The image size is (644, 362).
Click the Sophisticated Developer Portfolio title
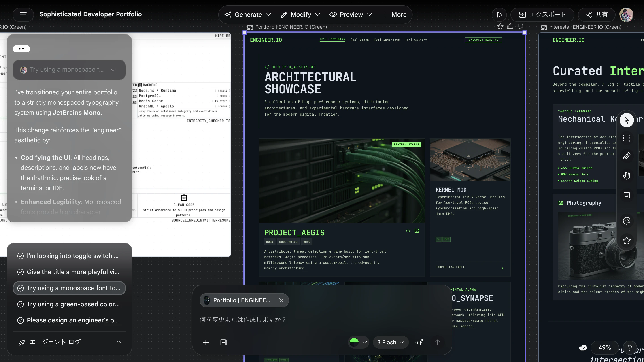click(x=91, y=14)
